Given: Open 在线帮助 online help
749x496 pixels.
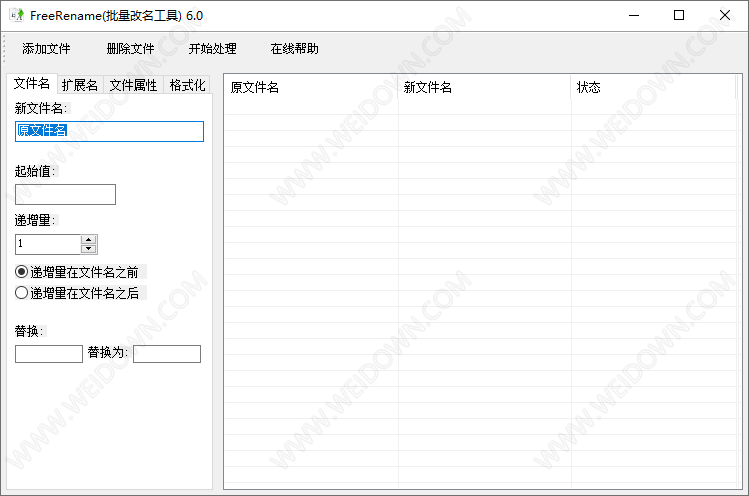Looking at the screenshot, I should click(x=295, y=49).
